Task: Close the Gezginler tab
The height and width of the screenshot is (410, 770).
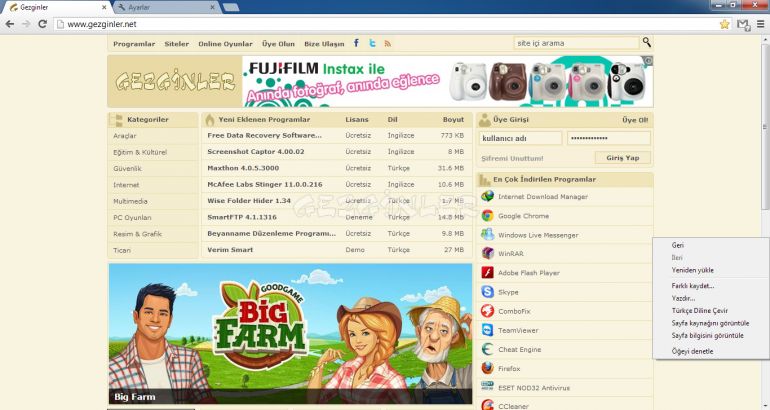Action: [104, 7]
